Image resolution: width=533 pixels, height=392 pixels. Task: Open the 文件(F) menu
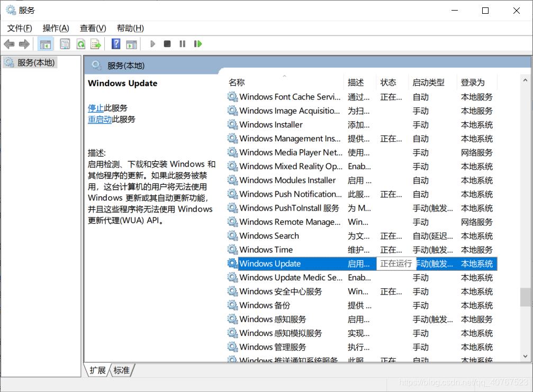(20, 28)
